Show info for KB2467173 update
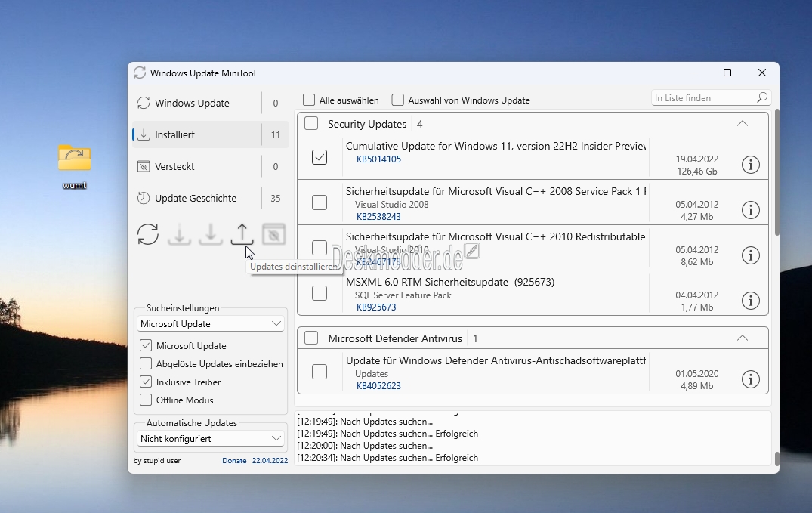Image resolution: width=812 pixels, height=513 pixels. [750, 255]
